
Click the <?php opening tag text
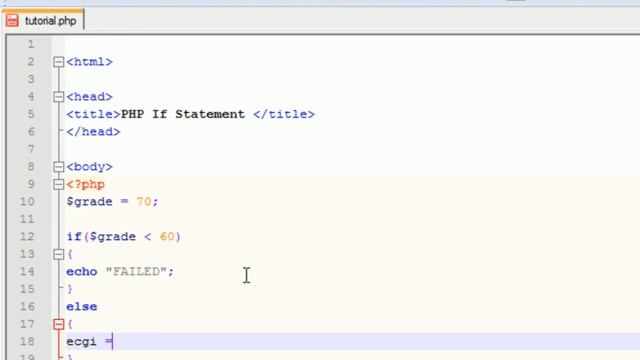[86, 184]
